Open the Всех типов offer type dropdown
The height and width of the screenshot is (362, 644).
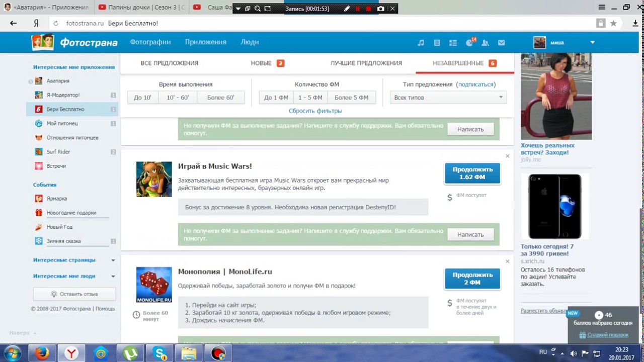click(x=448, y=98)
